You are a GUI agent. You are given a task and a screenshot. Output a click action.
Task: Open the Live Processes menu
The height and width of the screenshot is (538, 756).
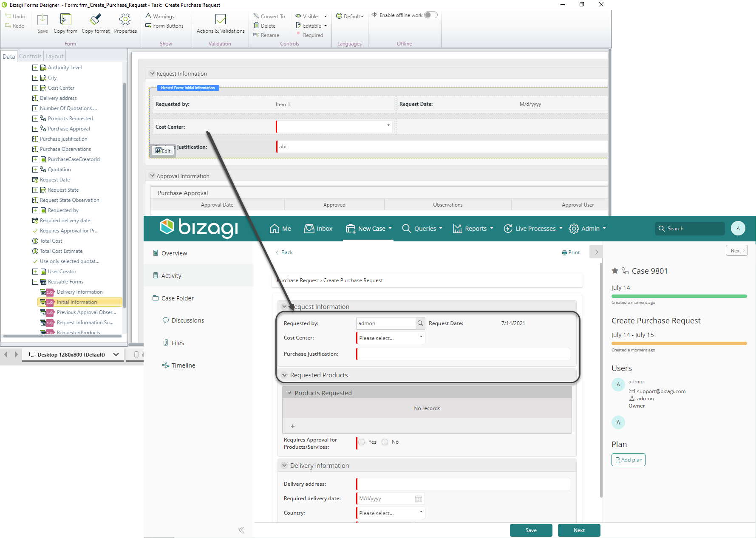click(x=533, y=229)
